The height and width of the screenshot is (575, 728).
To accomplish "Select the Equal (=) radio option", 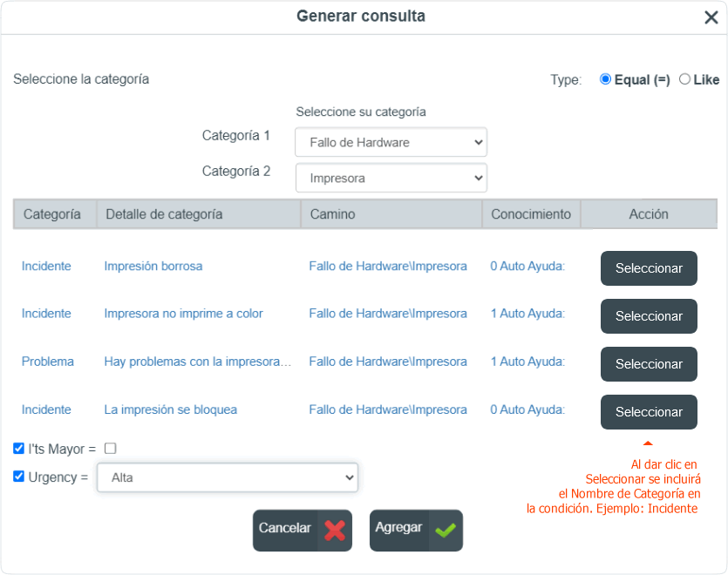I will coord(605,79).
